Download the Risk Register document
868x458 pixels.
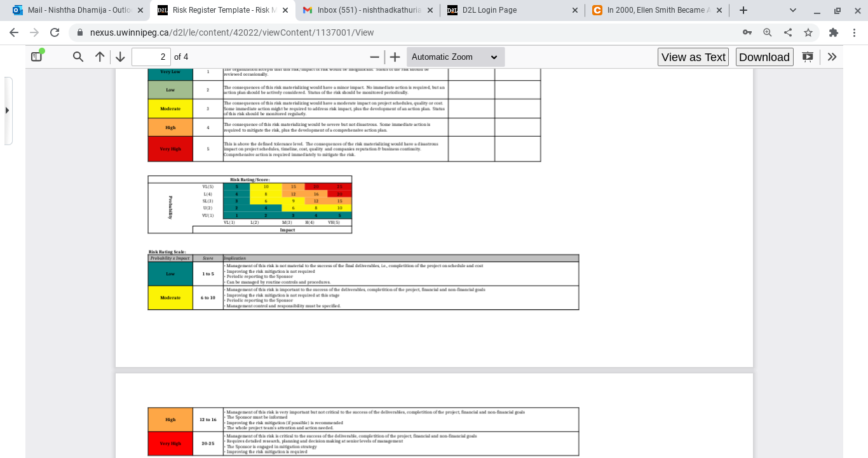(x=764, y=57)
